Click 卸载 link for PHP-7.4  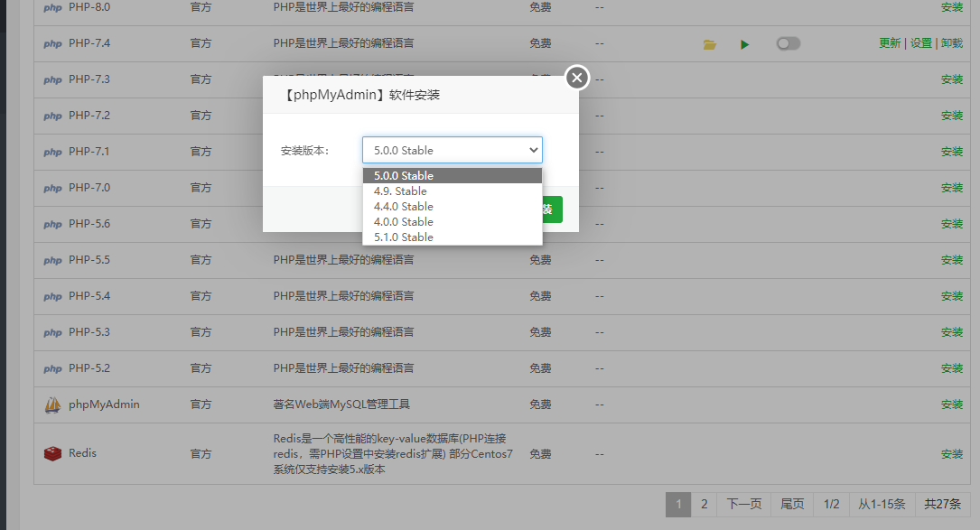tap(952, 43)
